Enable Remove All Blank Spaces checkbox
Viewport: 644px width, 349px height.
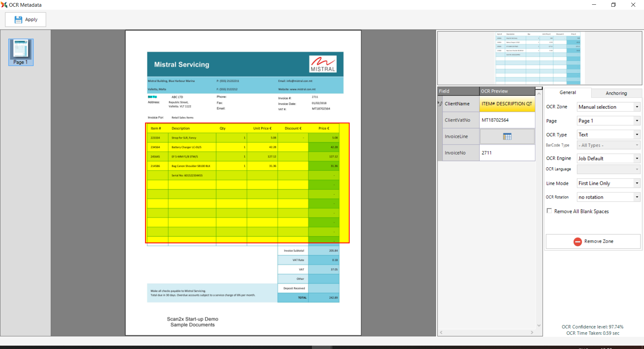549,211
